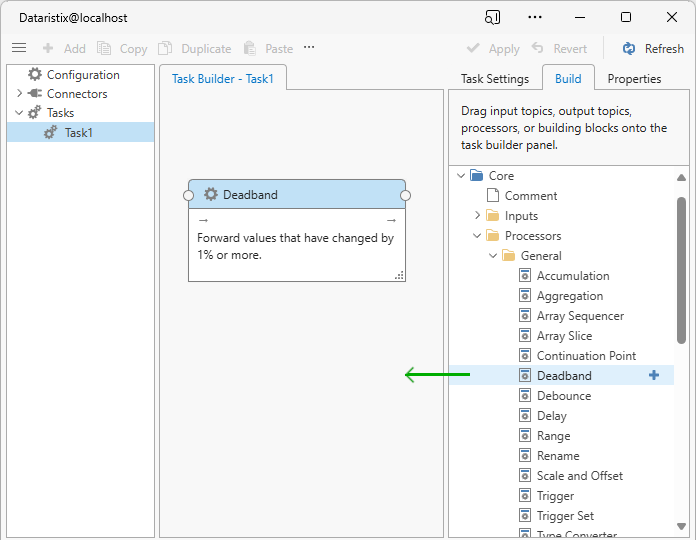Collapse the General folder
696x540 pixels.
pos(493,256)
